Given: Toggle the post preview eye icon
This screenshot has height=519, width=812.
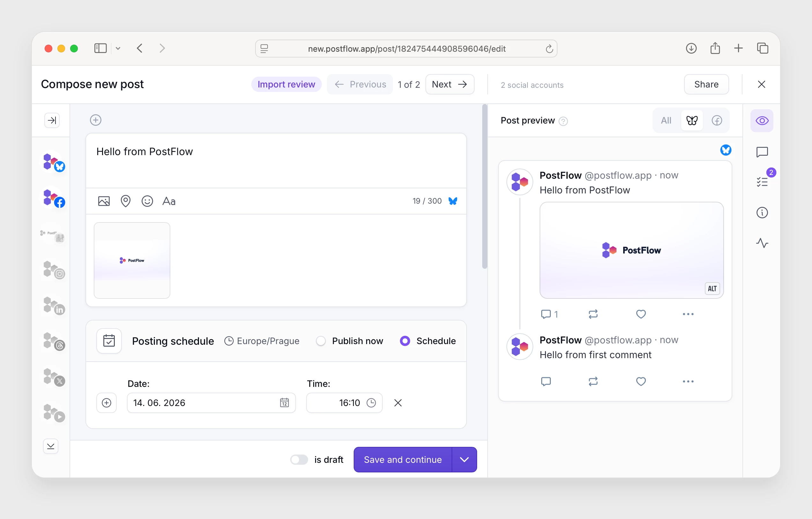Looking at the screenshot, I should [x=762, y=120].
